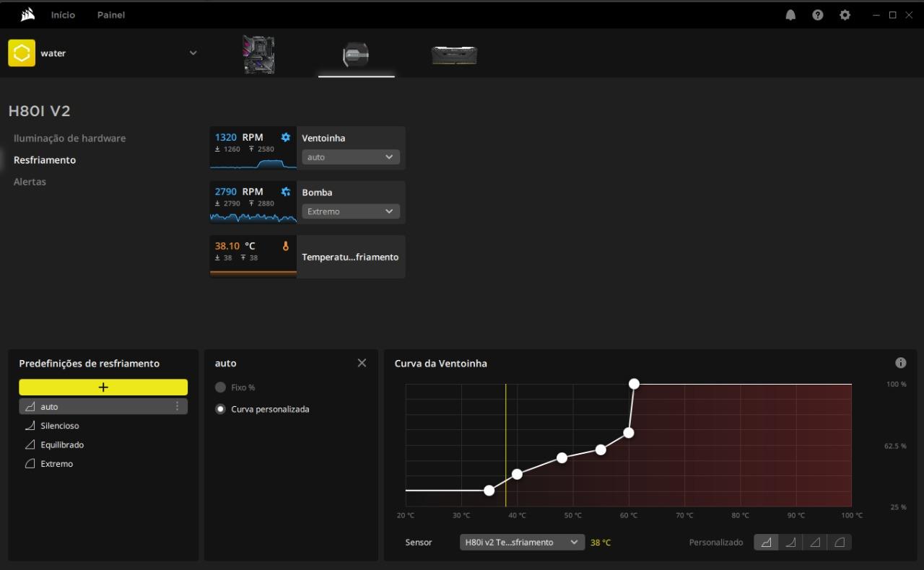This screenshot has height=570, width=924.
Task: Open the Ventoinha auto preset dropdown
Action: [351, 157]
